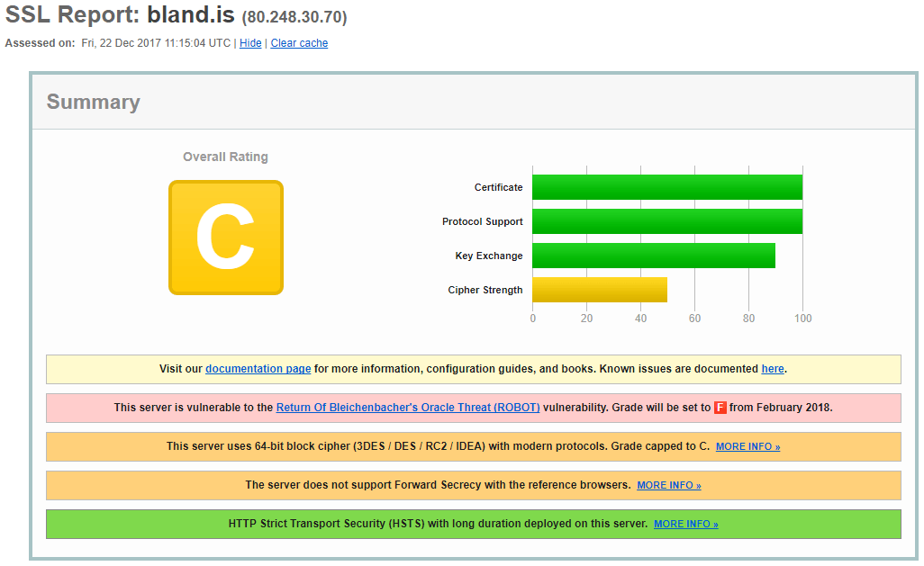Open MORE INFO for Forward Secrecy
Viewport: 924px width, 566px height.
click(x=669, y=485)
